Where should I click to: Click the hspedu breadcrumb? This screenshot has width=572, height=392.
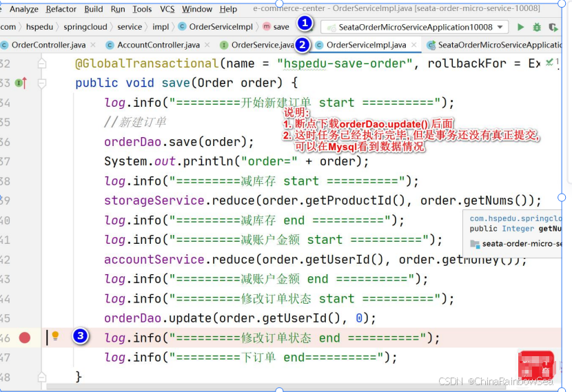[x=39, y=27]
